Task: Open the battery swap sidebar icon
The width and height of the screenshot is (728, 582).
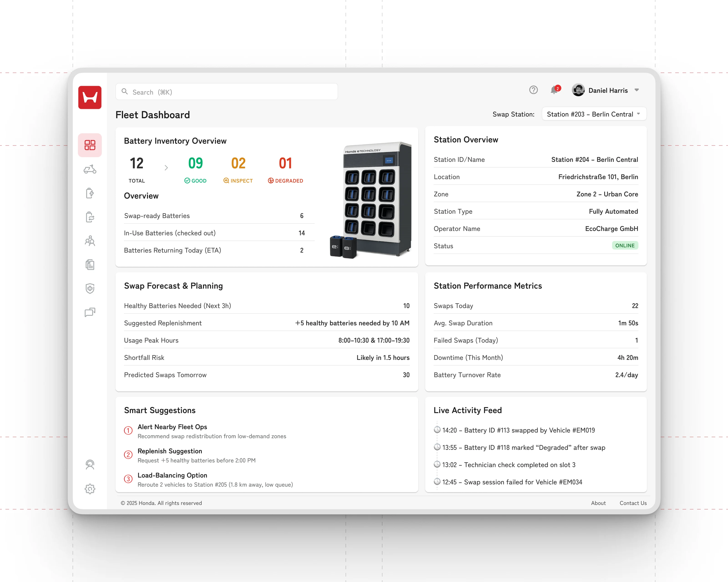Action: [90, 217]
